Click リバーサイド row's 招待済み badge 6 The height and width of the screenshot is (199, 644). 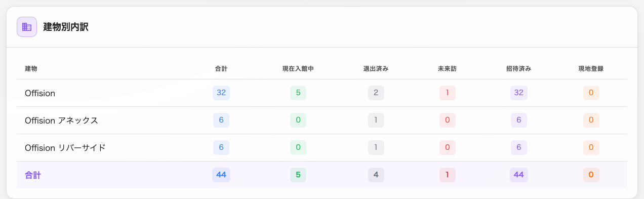pyautogui.click(x=518, y=147)
